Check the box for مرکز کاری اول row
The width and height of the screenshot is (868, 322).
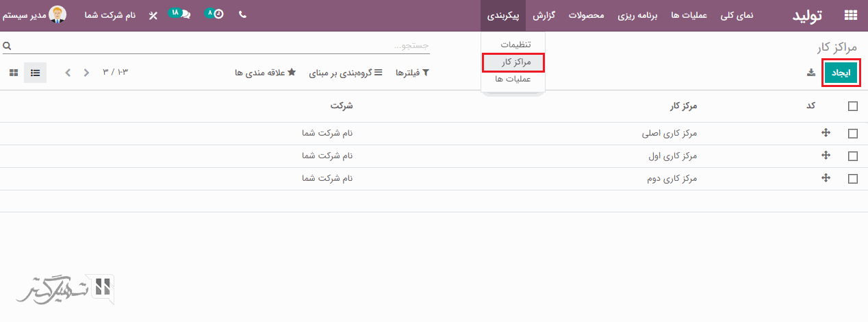(x=852, y=156)
